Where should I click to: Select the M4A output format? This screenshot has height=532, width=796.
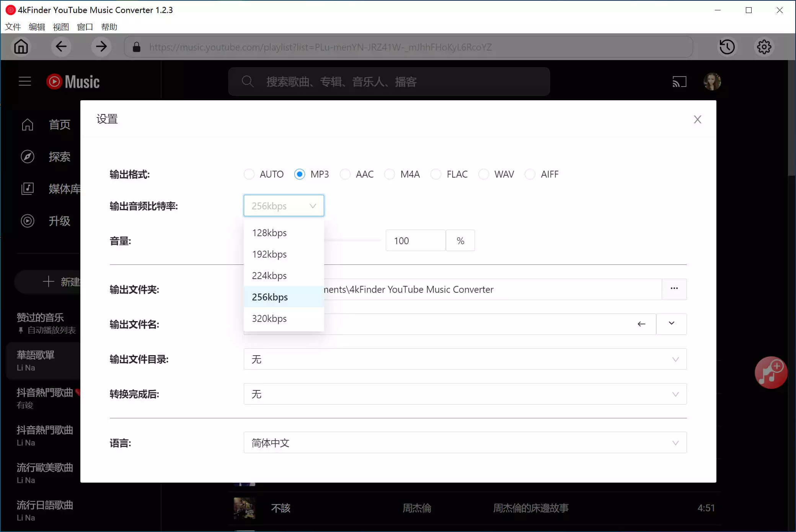402,175
